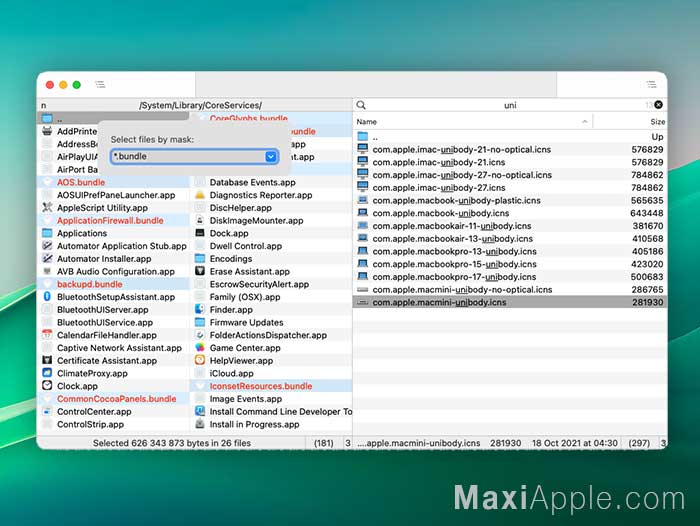Click the HelpViewer.app icon
Image resolution: width=700 pixels, height=526 pixels.
(x=200, y=360)
